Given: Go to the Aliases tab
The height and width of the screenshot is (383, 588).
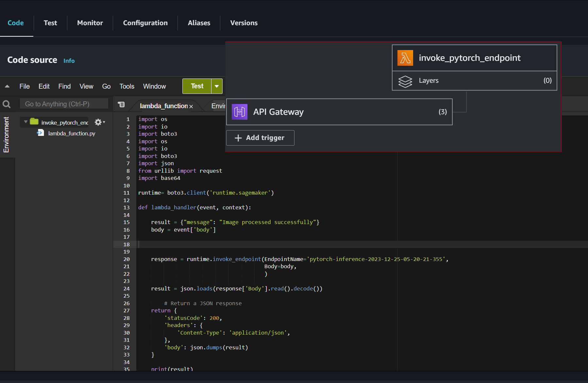Looking at the screenshot, I should tap(199, 23).
